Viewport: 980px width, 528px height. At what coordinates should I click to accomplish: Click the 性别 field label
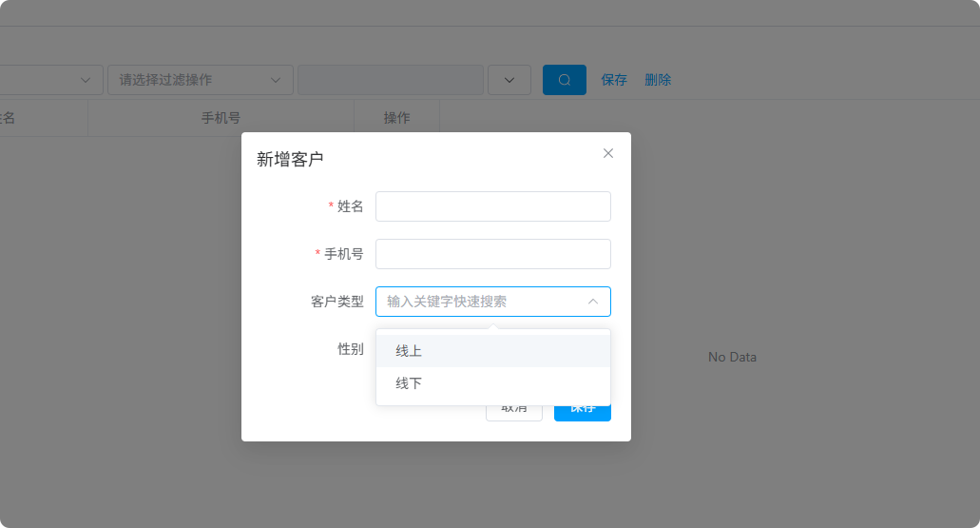(350, 349)
